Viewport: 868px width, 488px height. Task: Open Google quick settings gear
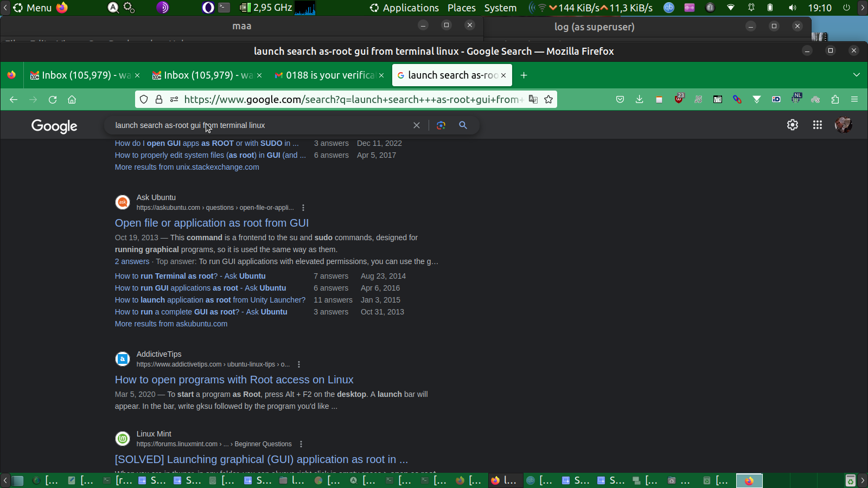[793, 125]
